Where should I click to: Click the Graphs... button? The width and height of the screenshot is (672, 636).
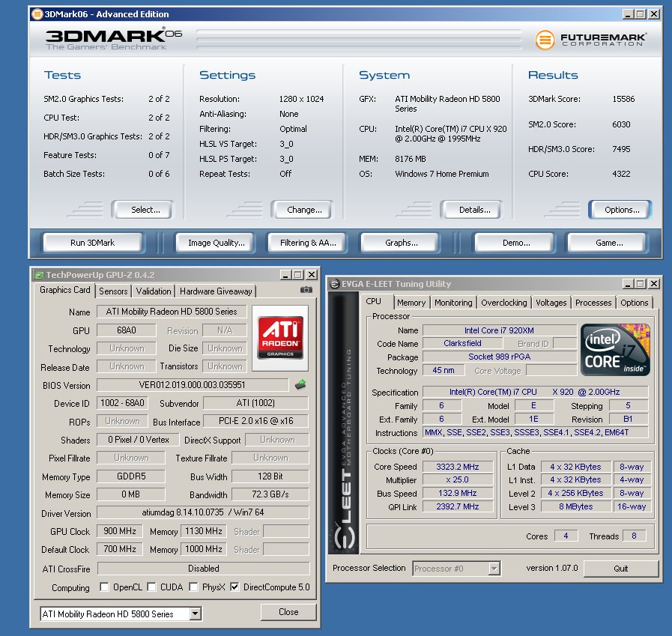tap(400, 243)
